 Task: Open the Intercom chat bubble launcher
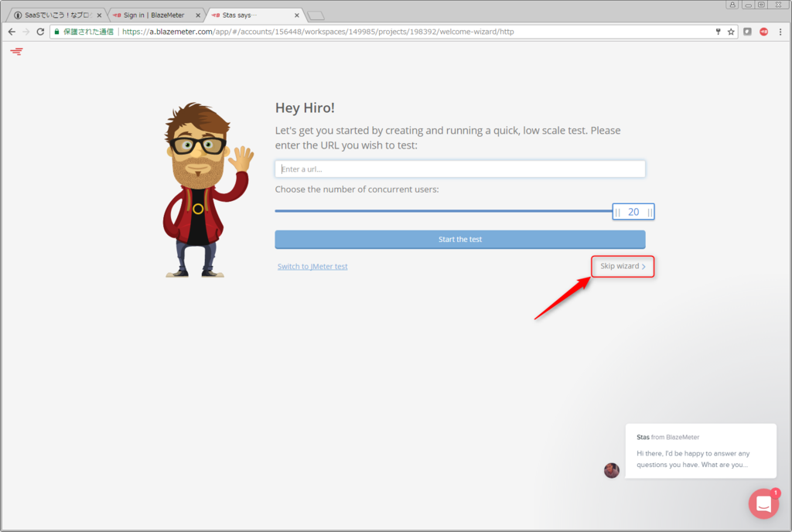763,503
